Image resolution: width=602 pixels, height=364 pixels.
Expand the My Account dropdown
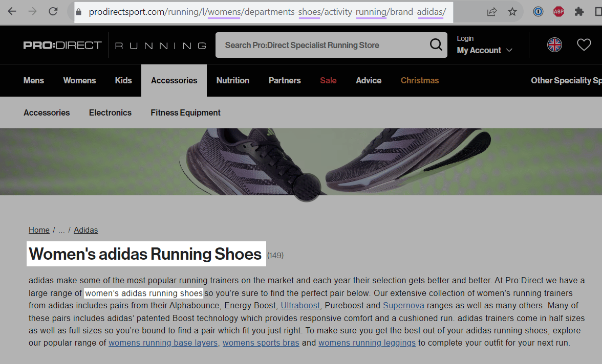point(484,50)
